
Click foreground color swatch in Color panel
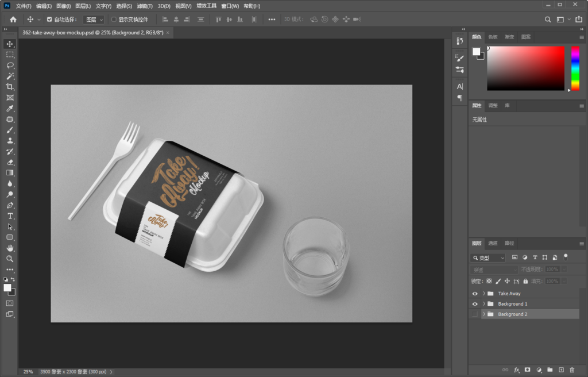click(x=476, y=52)
